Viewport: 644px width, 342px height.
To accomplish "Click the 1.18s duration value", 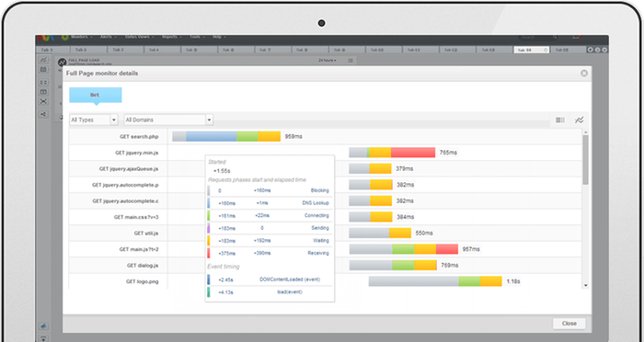I will pos(513,281).
